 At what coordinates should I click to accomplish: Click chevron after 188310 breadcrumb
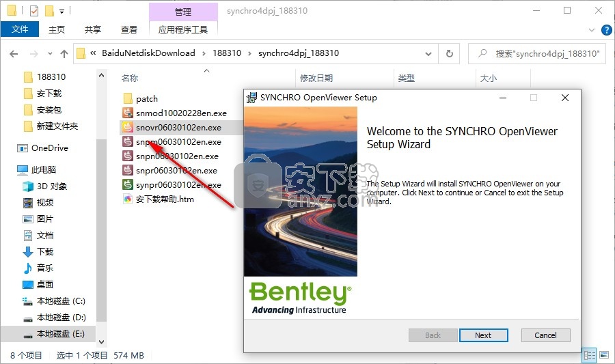pos(249,53)
